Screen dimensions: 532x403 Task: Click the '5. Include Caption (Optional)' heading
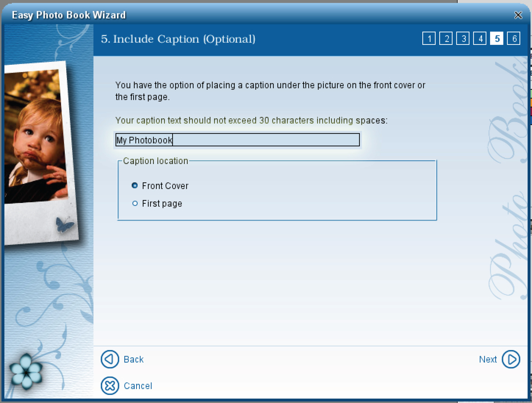click(x=178, y=39)
